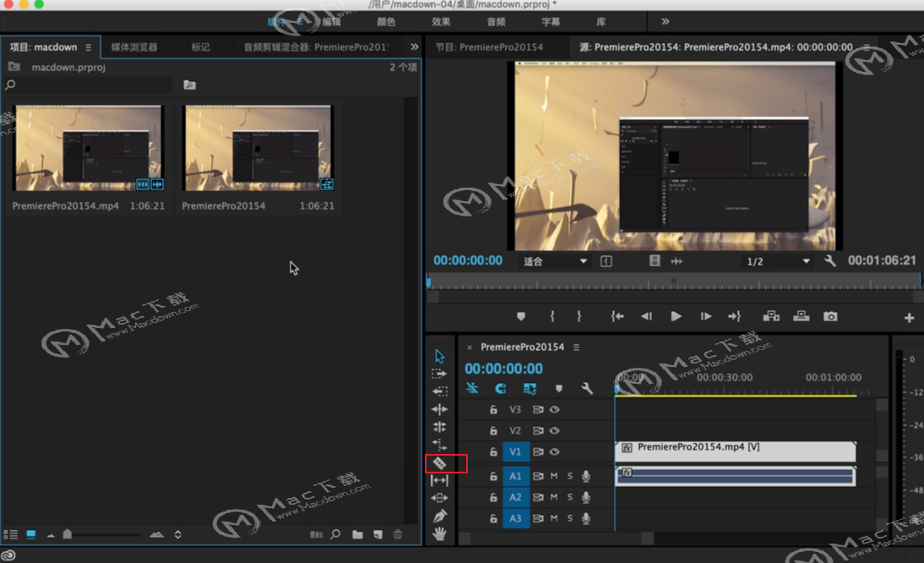The height and width of the screenshot is (563, 924).
Task: Lock the V1 track
Action: click(x=493, y=451)
